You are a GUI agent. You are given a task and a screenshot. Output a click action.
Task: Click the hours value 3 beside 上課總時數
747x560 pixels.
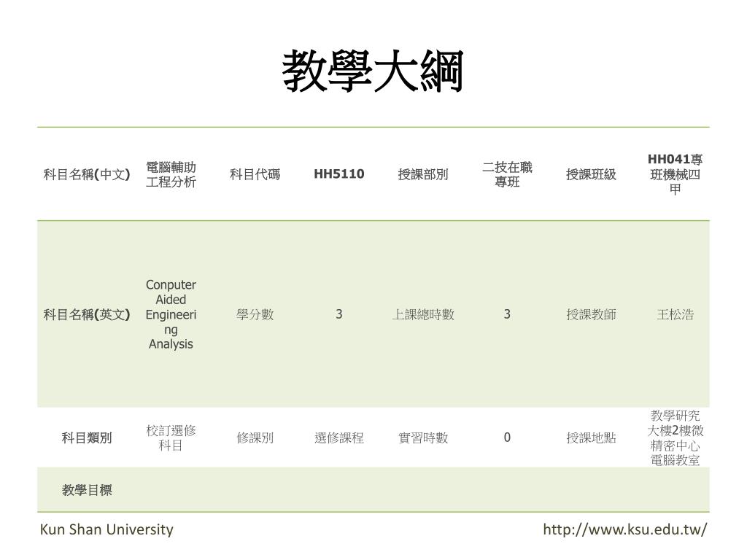[507, 314]
